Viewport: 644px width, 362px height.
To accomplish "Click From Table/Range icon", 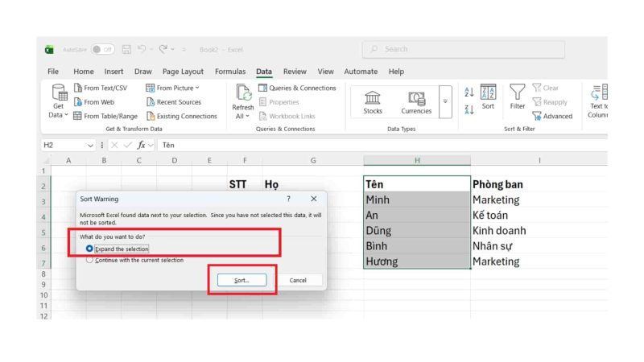I will coord(77,116).
